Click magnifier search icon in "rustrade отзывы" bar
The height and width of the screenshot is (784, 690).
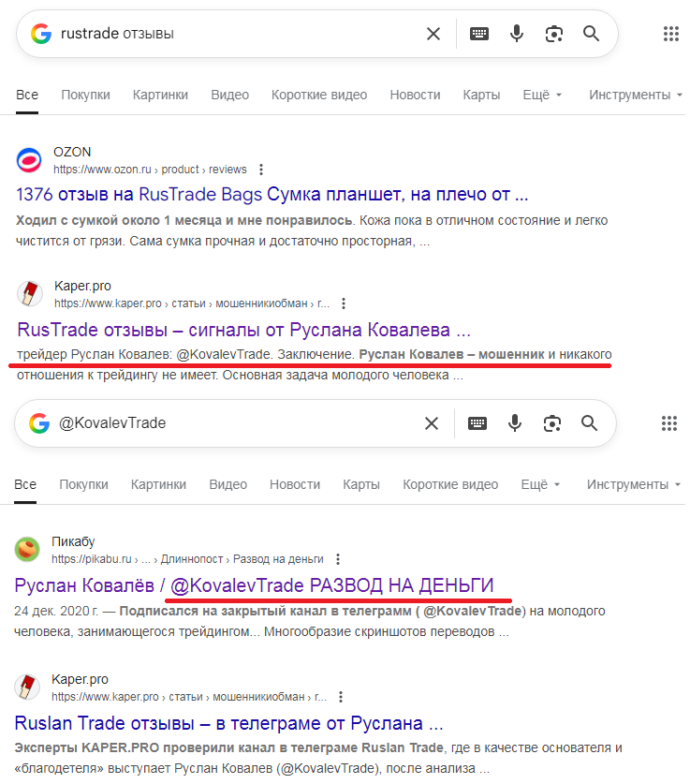click(591, 34)
